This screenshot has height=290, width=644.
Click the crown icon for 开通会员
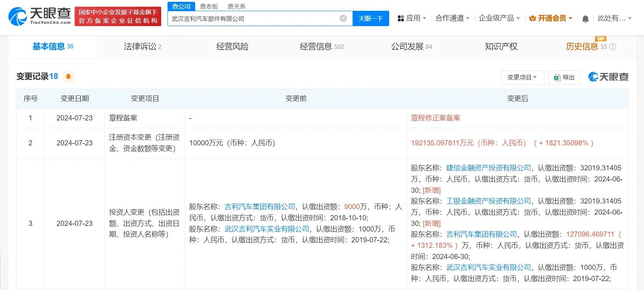[x=532, y=18]
